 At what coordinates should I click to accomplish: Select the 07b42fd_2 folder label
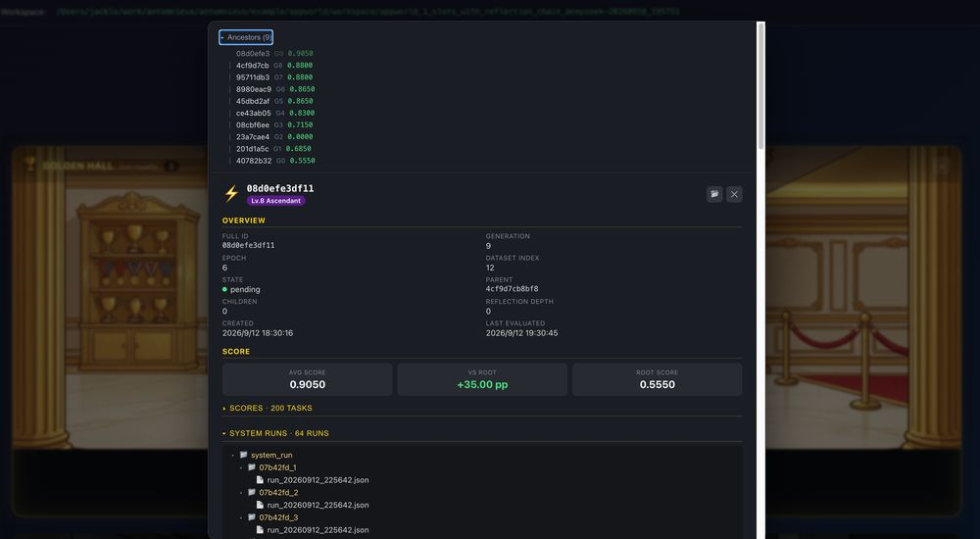(x=278, y=493)
